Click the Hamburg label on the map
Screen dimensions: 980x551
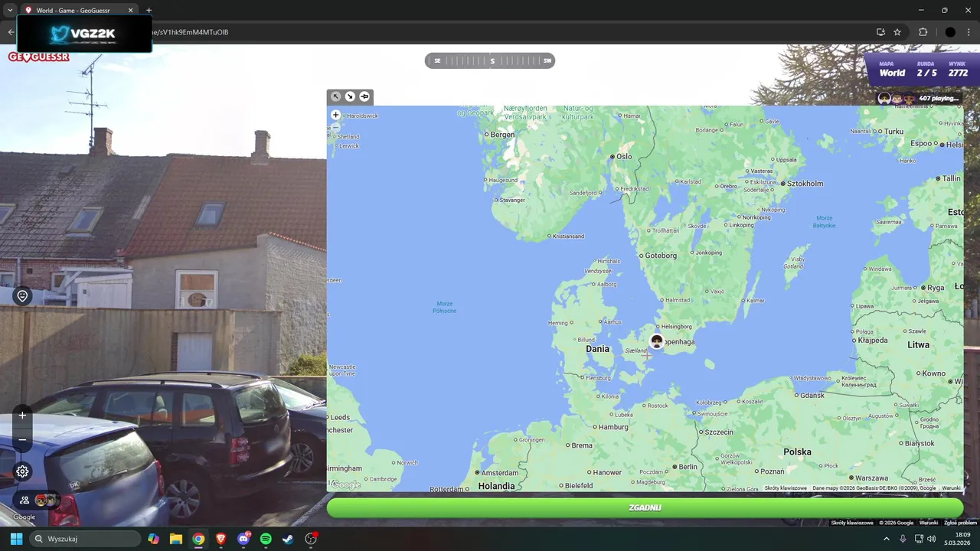pos(613,427)
